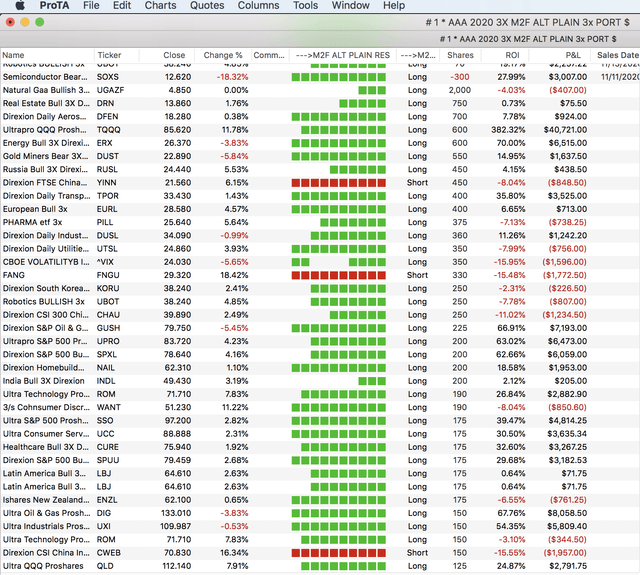
Task: Select the Semiconductor Bear row name
Action: click(x=45, y=77)
